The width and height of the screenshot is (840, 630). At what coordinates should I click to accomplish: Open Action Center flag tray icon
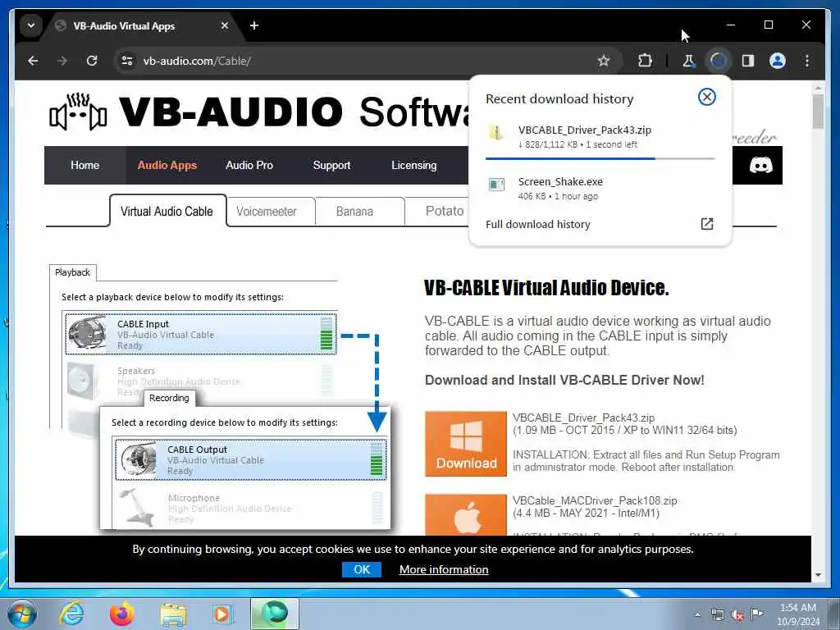[x=756, y=614]
